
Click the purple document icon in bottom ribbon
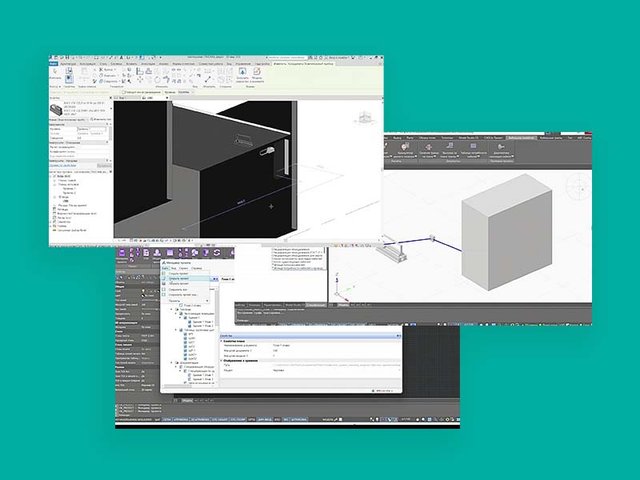(146, 253)
